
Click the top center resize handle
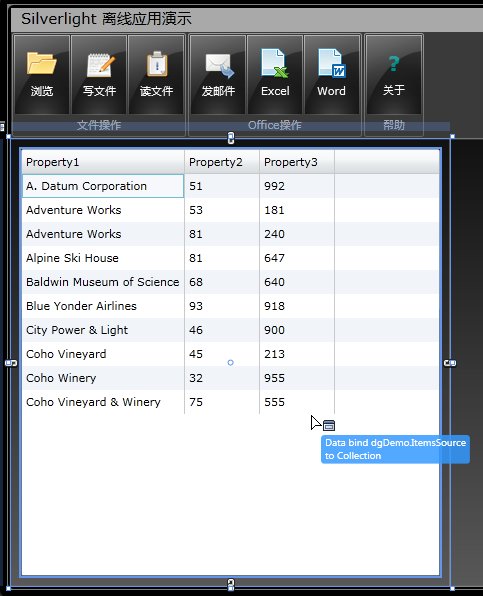click(231, 138)
